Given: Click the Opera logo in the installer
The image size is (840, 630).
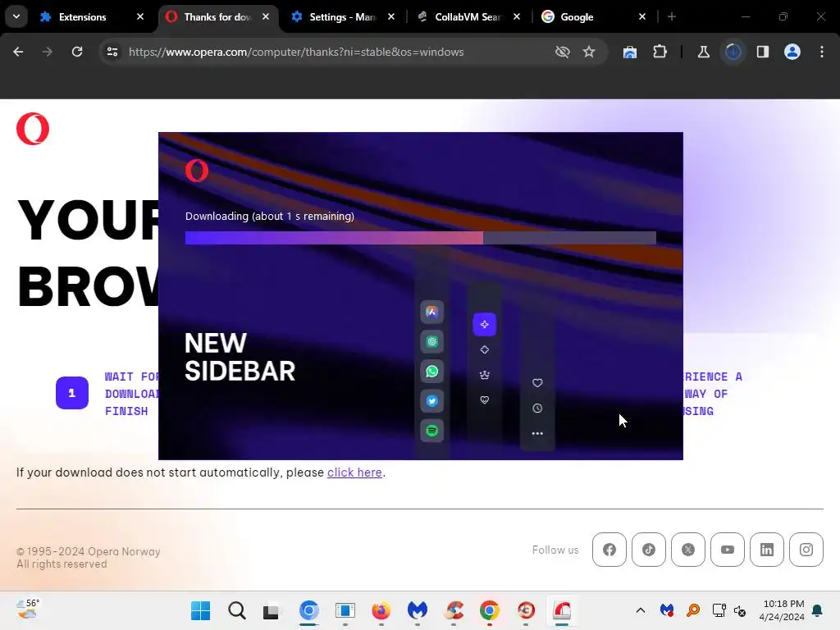Looking at the screenshot, I should (197, 171).
